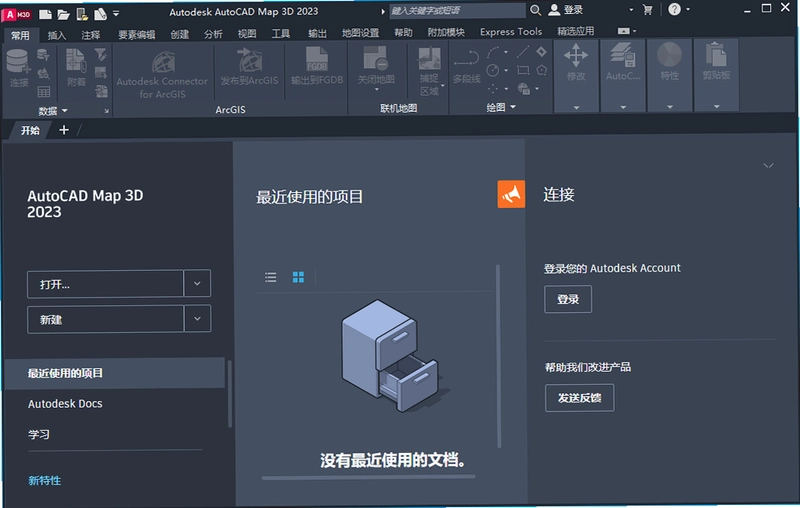The image size is (800, 508).
Task: Open the help menu dropdown arrow
Action: [688, 9]
